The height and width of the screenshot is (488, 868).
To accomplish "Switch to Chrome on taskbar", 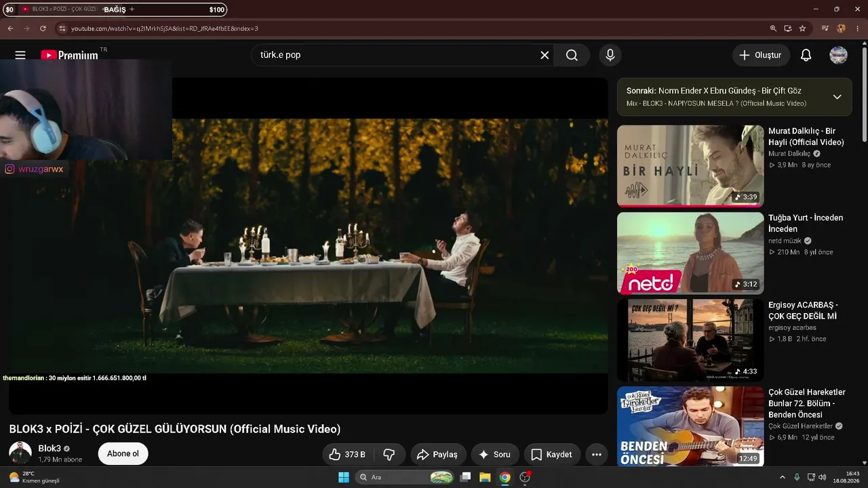I will [x=505, y=477].
